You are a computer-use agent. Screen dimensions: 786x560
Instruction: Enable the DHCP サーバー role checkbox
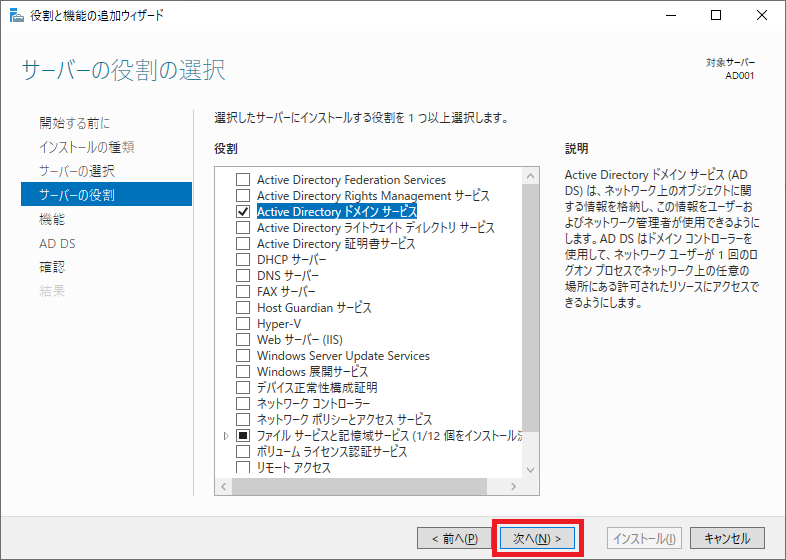click(x=243, y=260)
